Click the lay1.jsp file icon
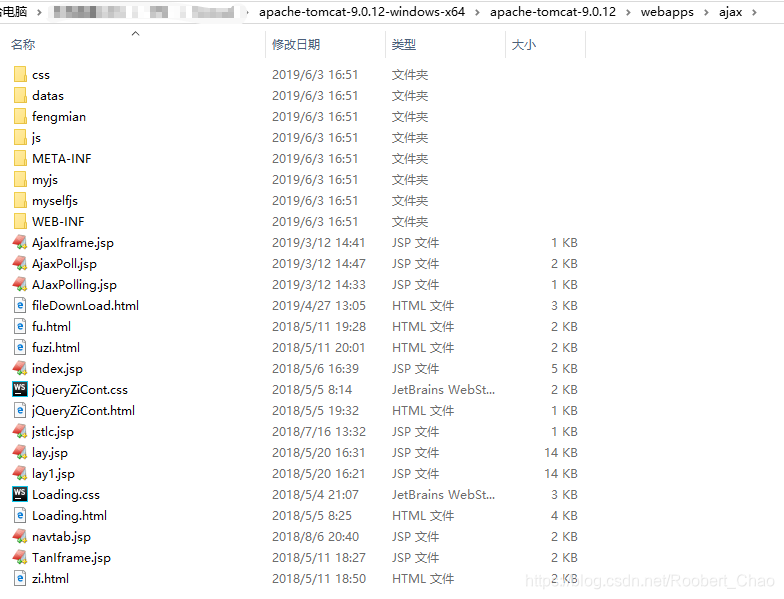The image size is (784, 599). click(x=20, y=474)
